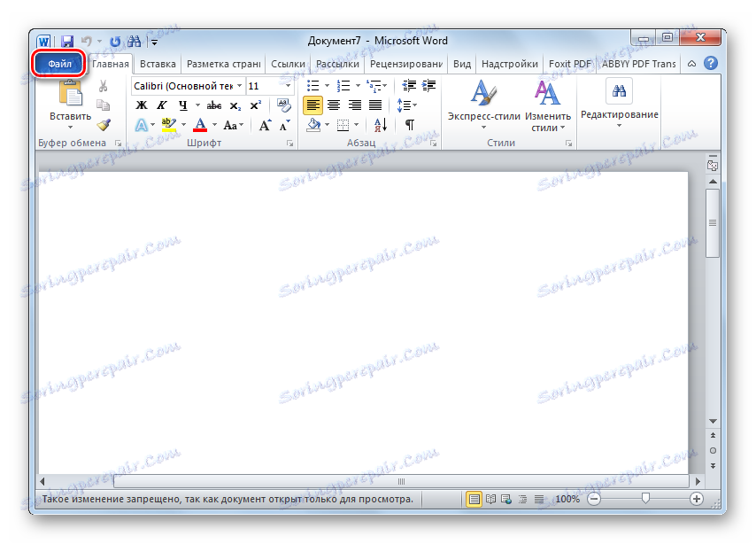Open the Вид tab
This screenshot has height=544, width=756.
click(462, 64)
